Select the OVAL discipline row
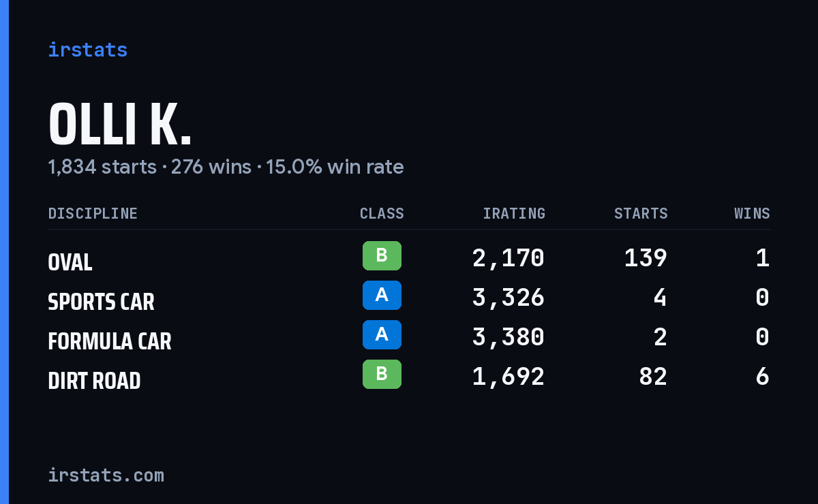The height and width of the screenshot is (504, 818). tap(409, 258)
